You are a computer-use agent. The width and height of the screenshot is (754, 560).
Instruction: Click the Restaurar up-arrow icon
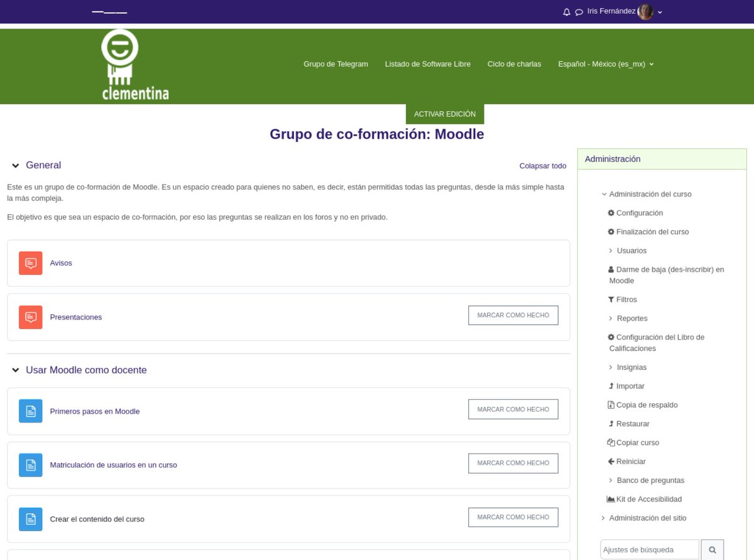(611, 424)
